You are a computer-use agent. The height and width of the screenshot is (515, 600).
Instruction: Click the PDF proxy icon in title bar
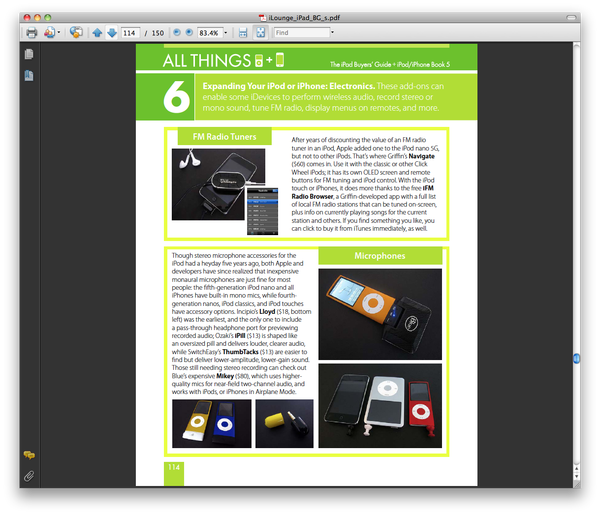(x=262, y=18)
